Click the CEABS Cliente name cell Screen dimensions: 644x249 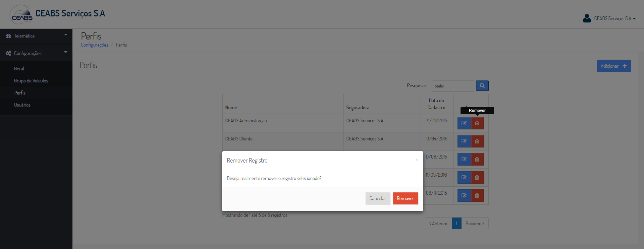tap(283, 141)
